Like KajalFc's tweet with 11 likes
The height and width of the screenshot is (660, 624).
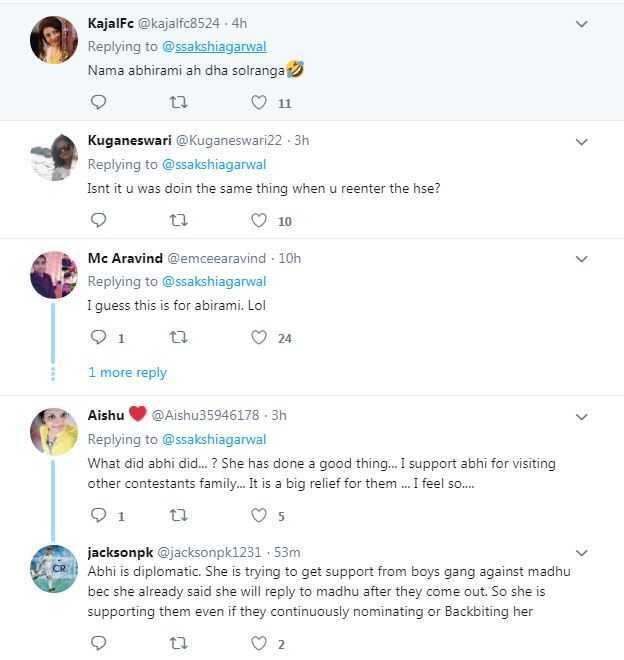tap(259, 102)
